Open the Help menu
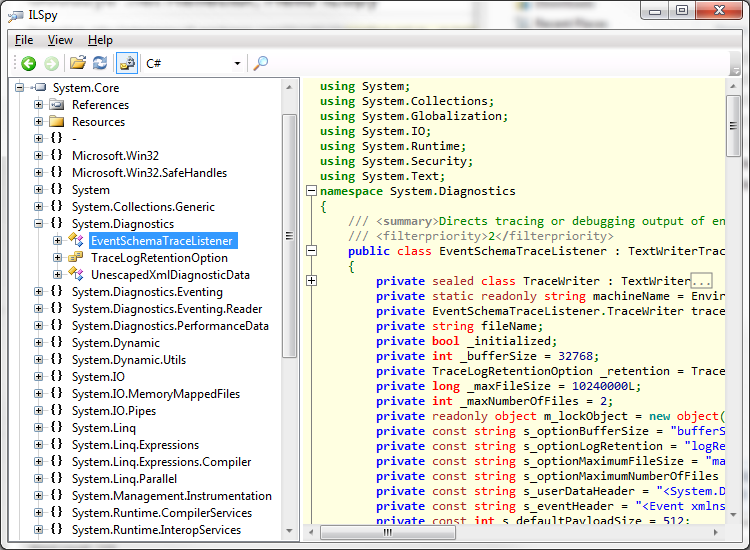Viewport: 750px width, 550px height. tap(100, 40)
